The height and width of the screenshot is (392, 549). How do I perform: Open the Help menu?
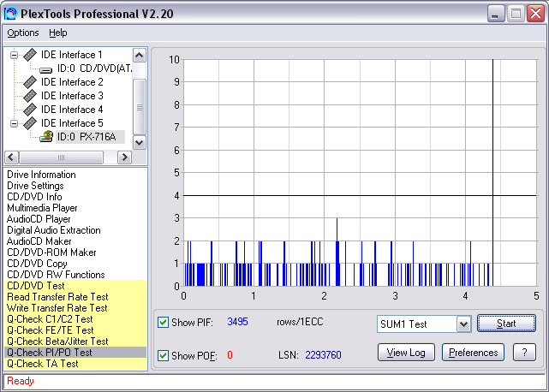coord(57,33)
